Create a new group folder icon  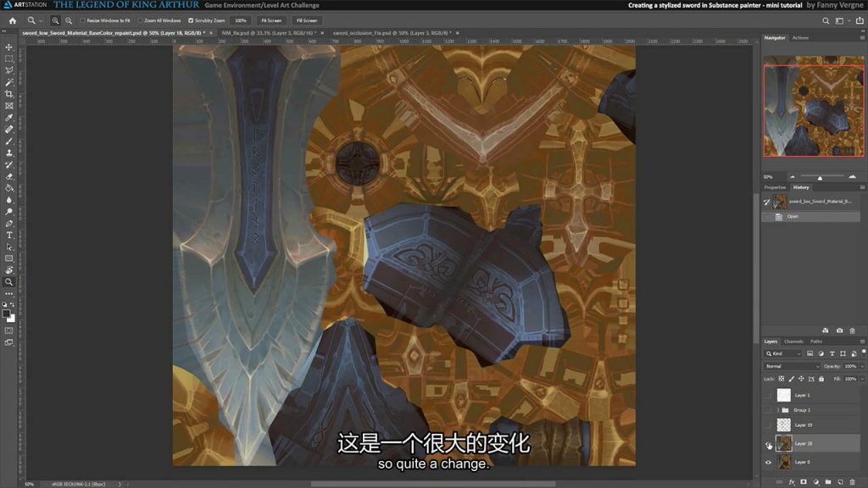(828, 482)
